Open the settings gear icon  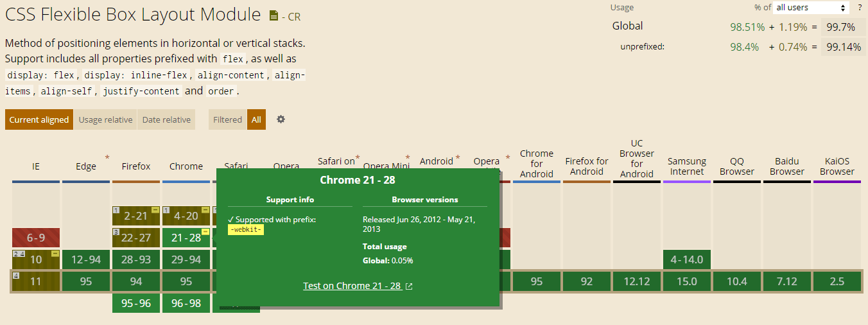coord(281,119)
